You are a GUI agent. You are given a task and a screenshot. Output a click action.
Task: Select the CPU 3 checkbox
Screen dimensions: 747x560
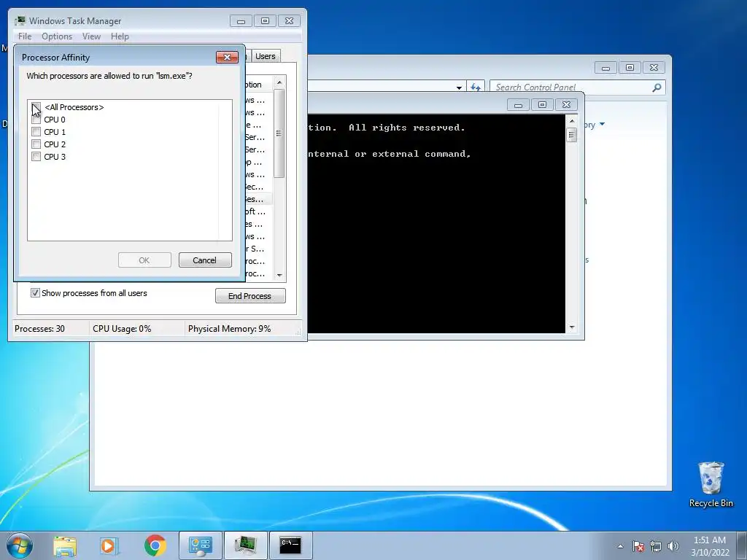pos(36,157)
